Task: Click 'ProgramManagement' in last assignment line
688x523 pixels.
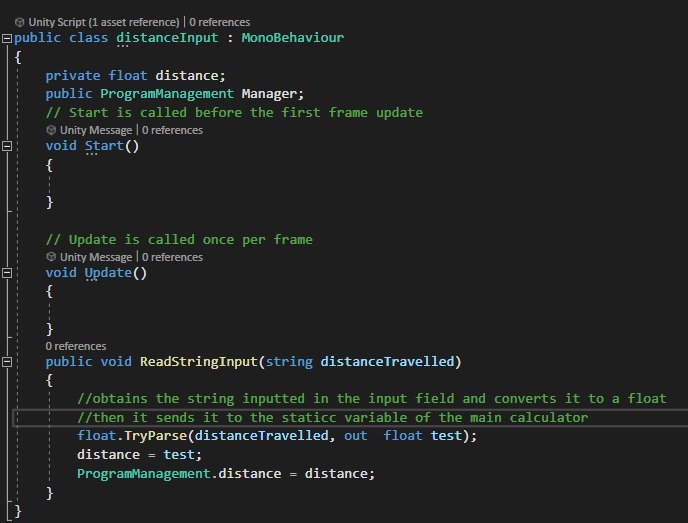Action: [x=143, y=474]
